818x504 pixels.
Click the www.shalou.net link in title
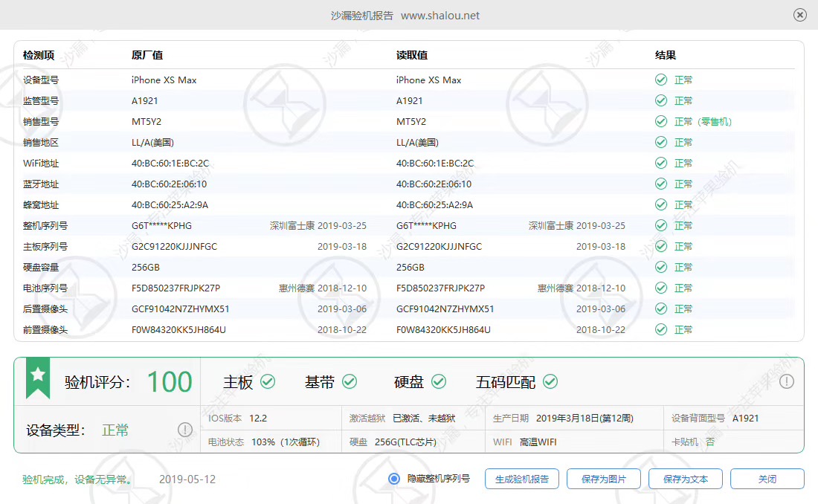439,16
